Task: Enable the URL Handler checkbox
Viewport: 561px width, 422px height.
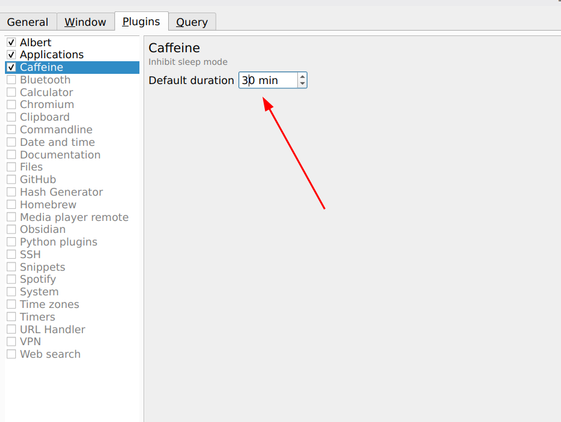Action: pyautogui.click(x=11, y=329)
